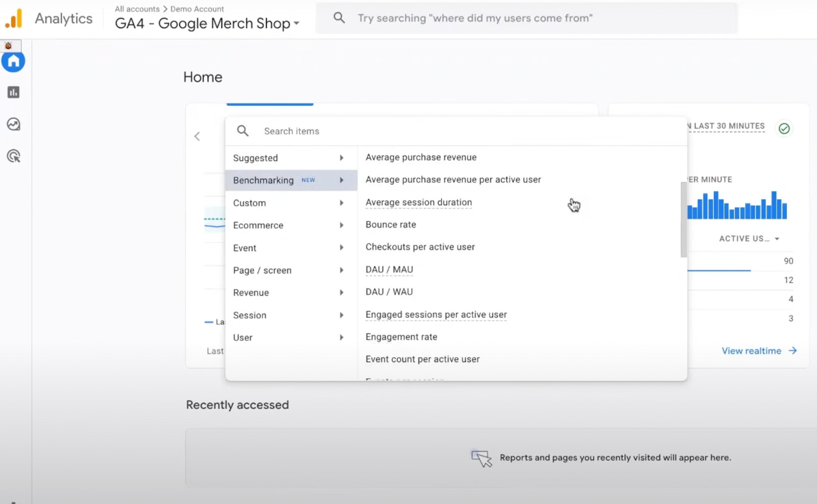Click the top Analytics search box
Image resolution: width=817 pixels, height=504 pixels.
[x=526, y=18]
